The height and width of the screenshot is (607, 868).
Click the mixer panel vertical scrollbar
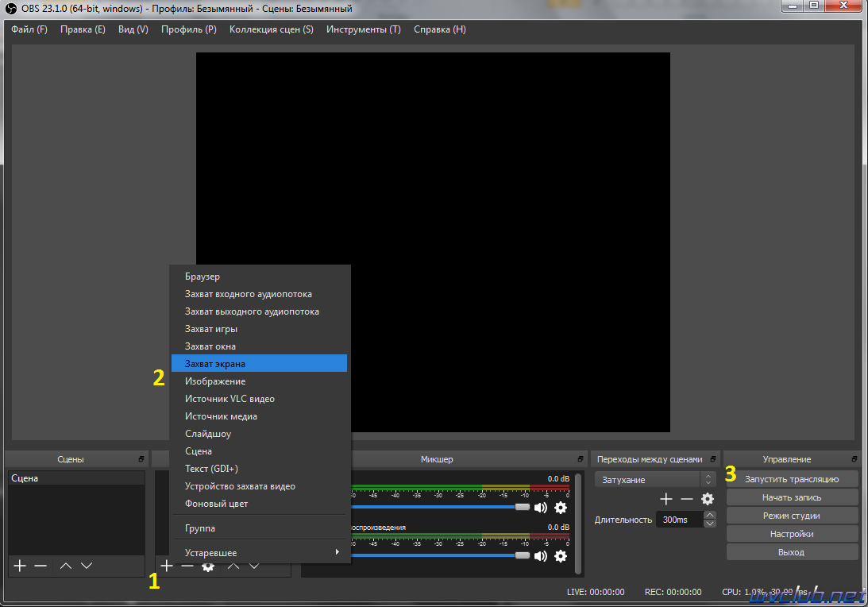[x=578, y=524]
